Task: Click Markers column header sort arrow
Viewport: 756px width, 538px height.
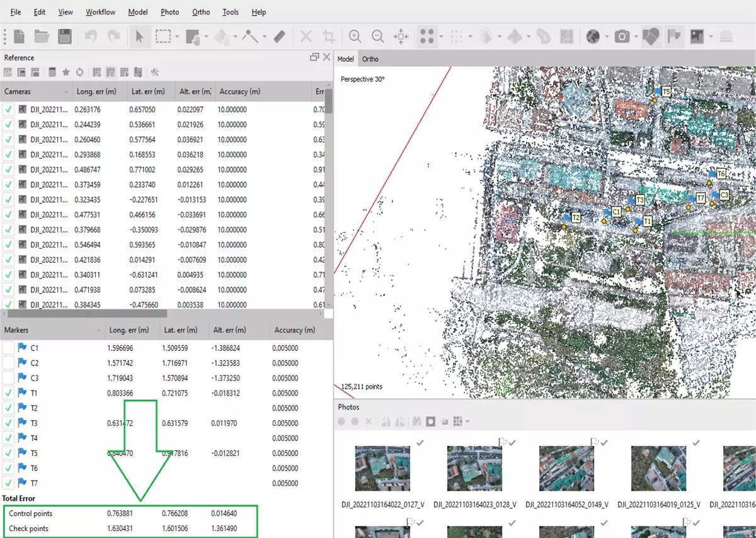Action: pos(99,330)
